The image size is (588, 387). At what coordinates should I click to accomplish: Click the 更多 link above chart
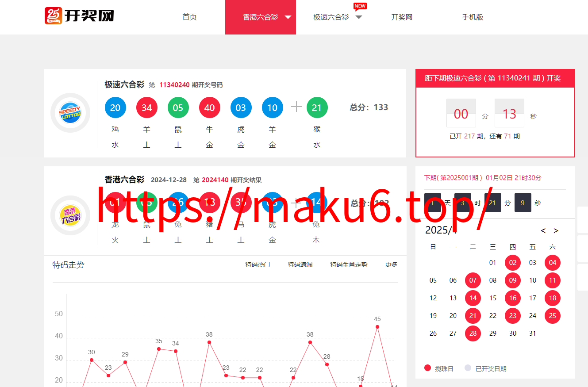pyautogui.click(x=391, y=264)
